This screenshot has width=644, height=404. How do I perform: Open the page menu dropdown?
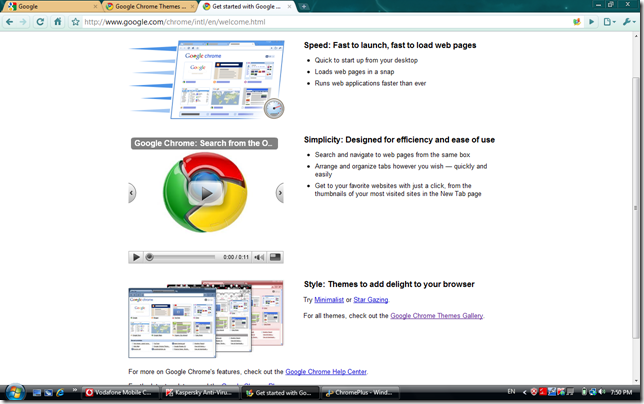(x=610, y=22)
